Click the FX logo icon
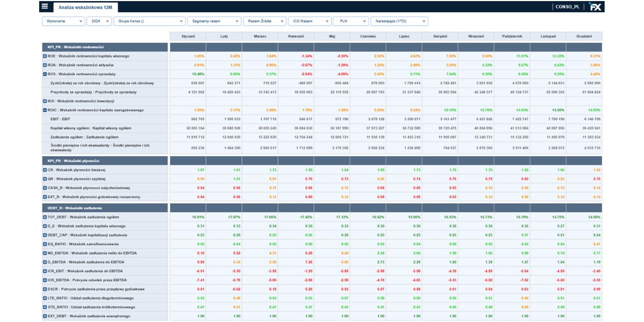The height and width of the screenshot is (322, 644). click(595, 6)
